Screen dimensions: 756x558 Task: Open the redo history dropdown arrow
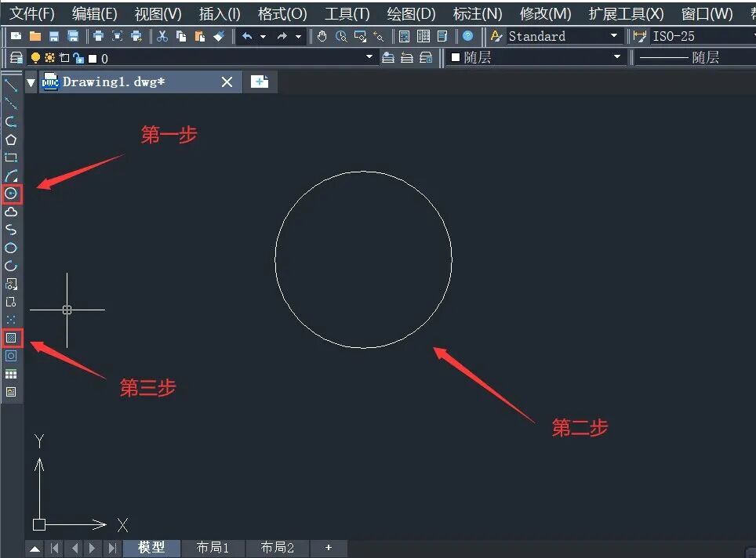coord(299,36)
